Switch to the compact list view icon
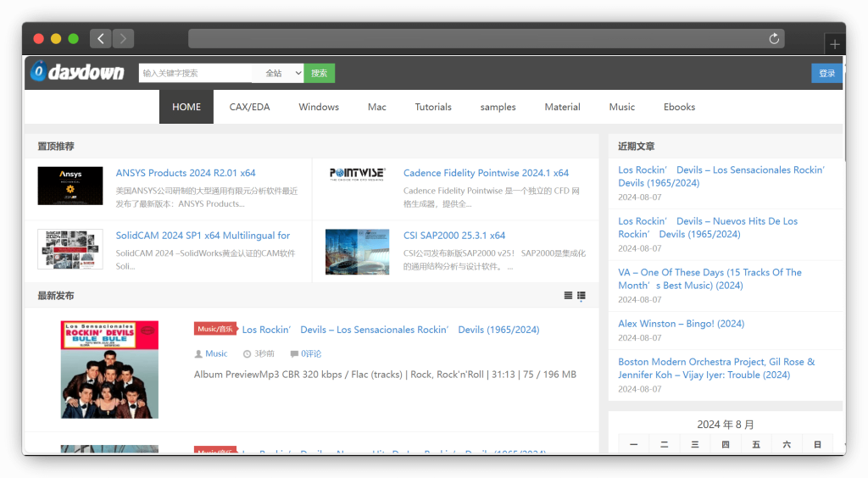 (x=568, y=296)
